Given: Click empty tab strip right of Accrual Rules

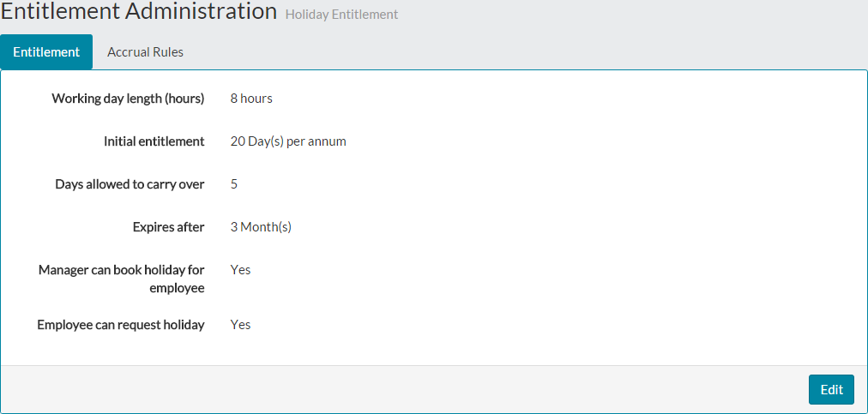Looking at the screenshot, I should click(x=515, y=52).
